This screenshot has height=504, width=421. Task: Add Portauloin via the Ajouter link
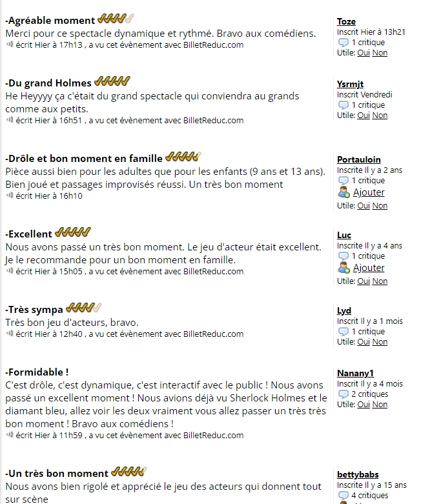click(369, 192)
